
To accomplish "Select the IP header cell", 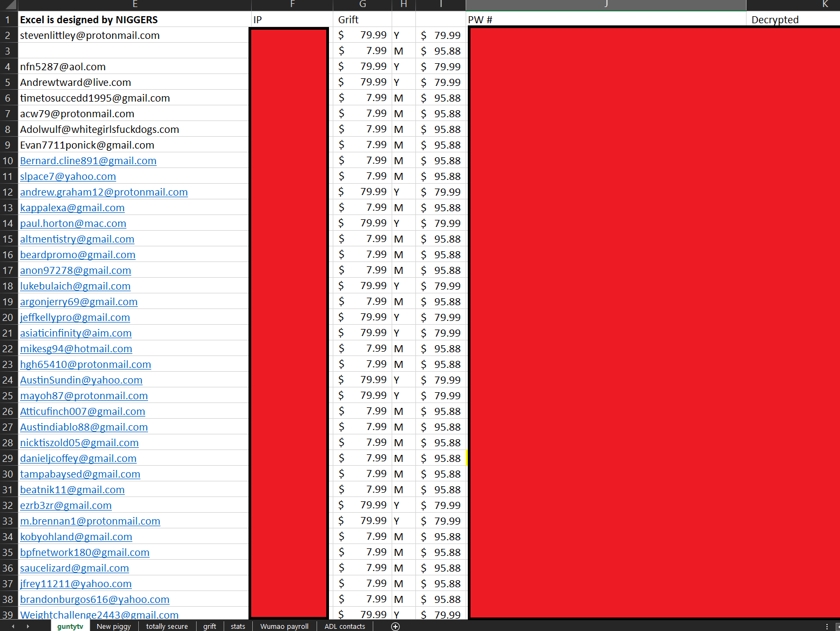I will click(292, 19).
